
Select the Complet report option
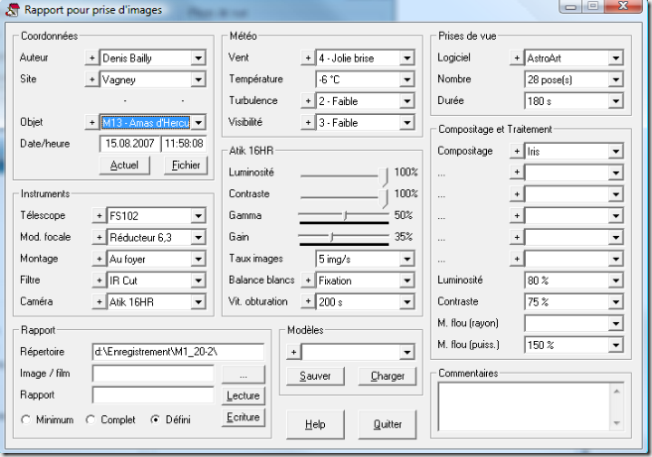90,419
